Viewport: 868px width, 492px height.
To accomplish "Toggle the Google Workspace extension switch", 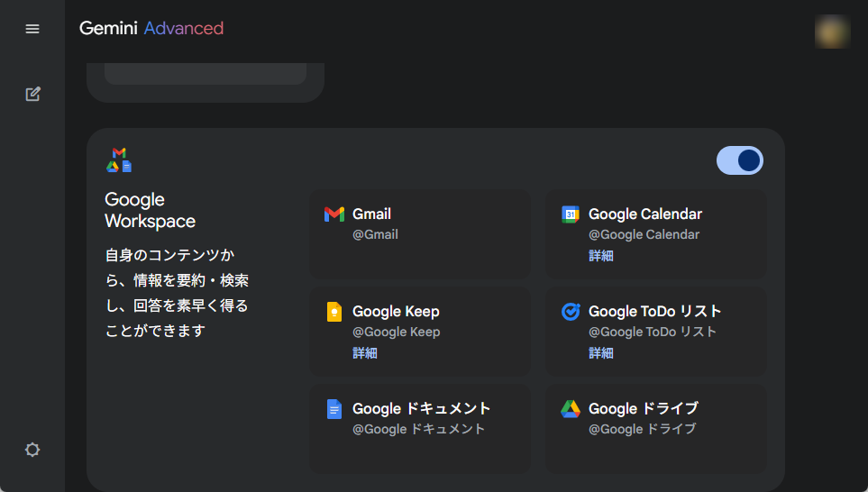I will point(740,160).
